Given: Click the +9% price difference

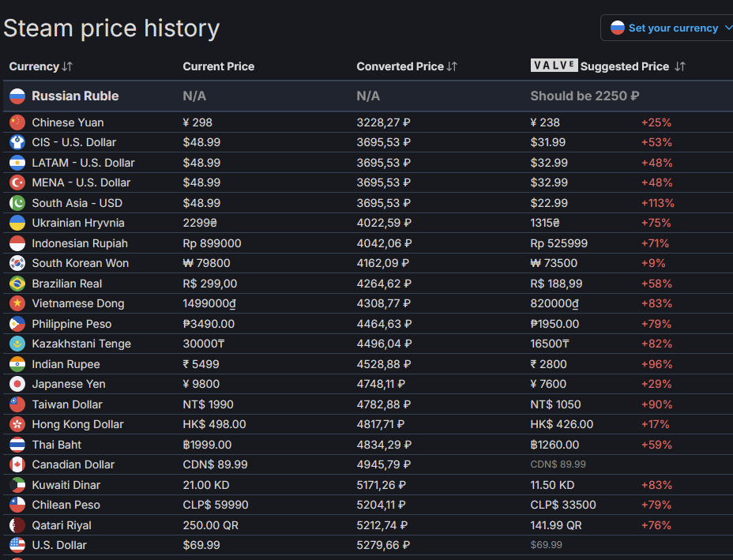Looking at the screenshot, I should [x=653, y=263].
